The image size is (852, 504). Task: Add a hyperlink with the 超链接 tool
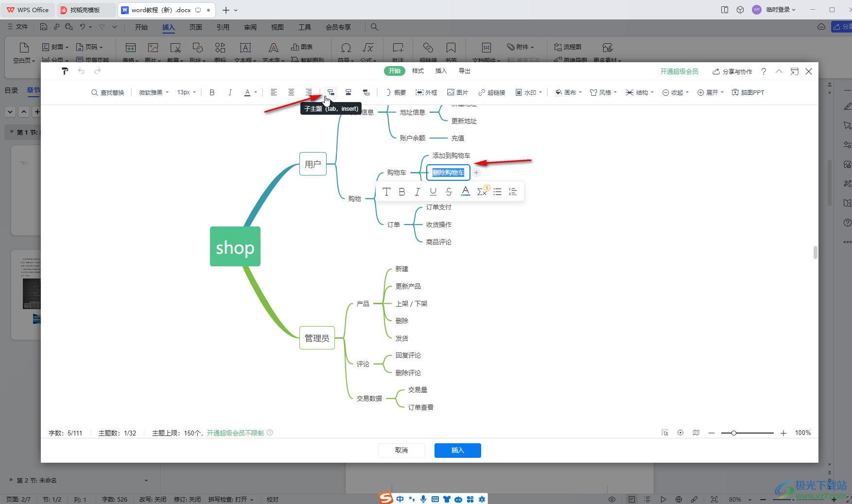[492, 92]
